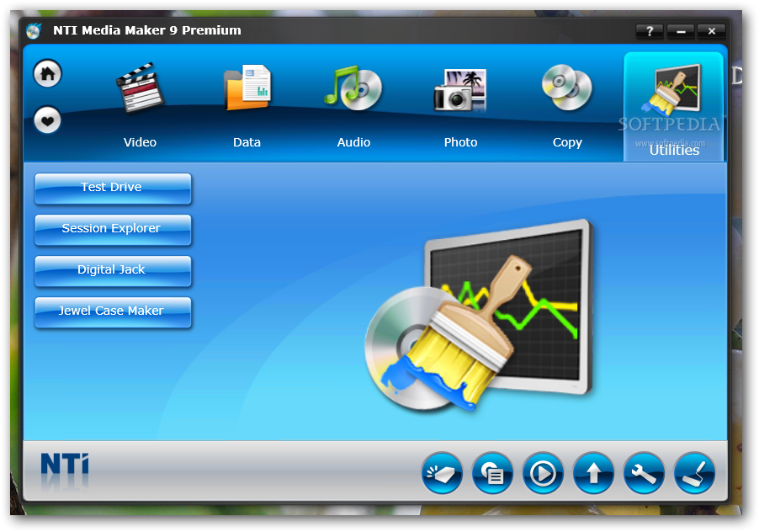Minimize the Media Maker window

click(681, 31)
